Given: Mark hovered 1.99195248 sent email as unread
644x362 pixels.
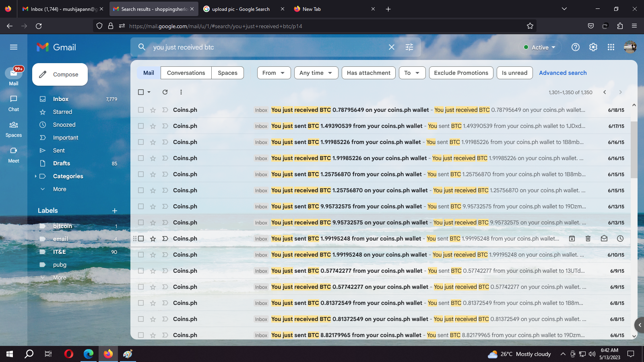Looking at the screenshot, I should [x=604, y=239].
